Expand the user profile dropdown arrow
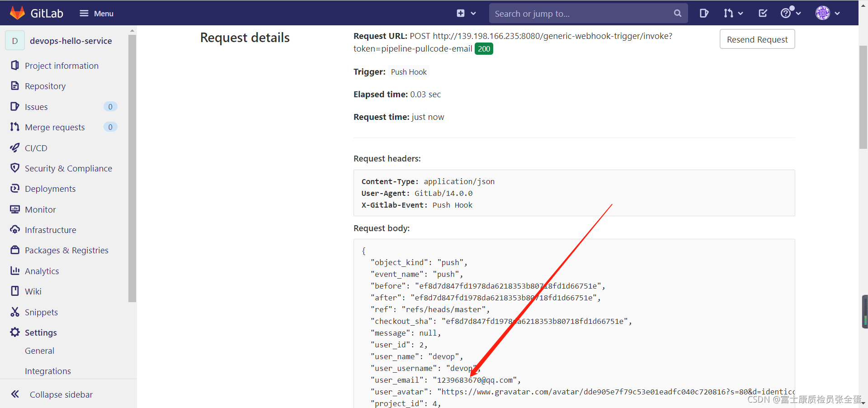The image size is (868, 408). (x=837, y=14)
